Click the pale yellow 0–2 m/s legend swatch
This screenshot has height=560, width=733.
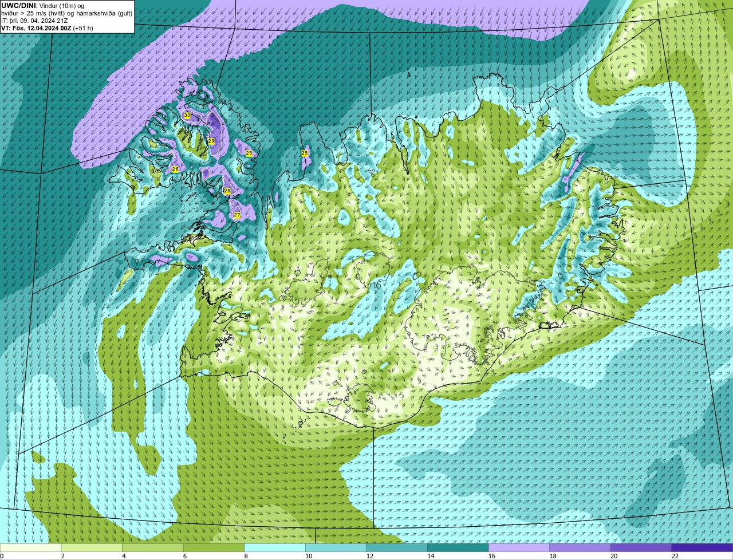point(30,547)
